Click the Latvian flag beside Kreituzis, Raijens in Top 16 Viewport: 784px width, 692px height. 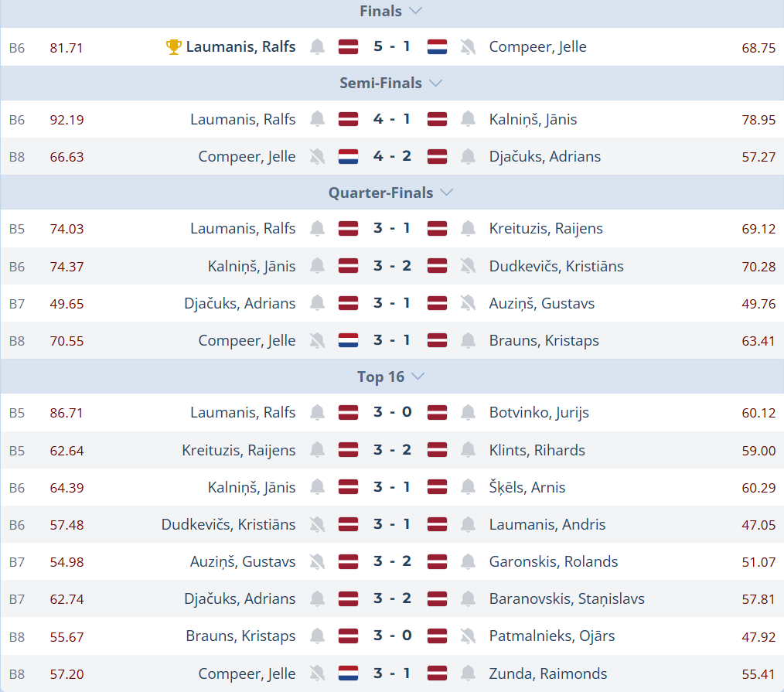click(348, 450)
